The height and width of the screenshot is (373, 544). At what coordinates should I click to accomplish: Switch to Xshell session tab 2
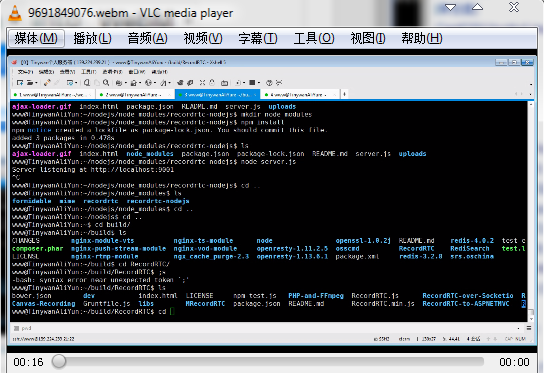(x=135, y=94)
